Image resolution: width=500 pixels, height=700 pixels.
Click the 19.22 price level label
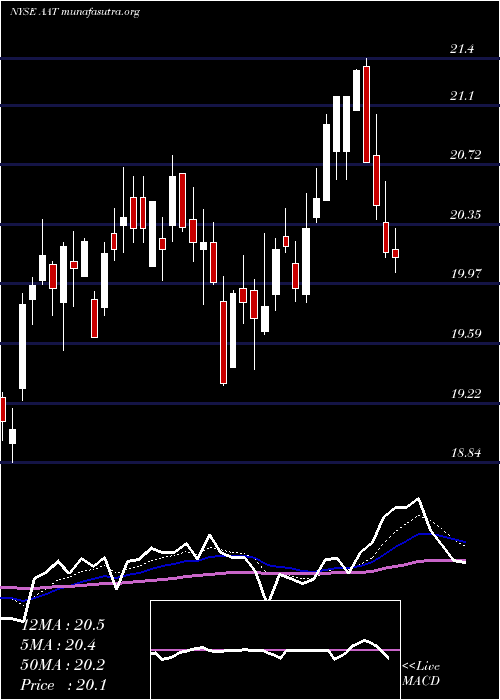pyautogui.click(x=465, y=393)
